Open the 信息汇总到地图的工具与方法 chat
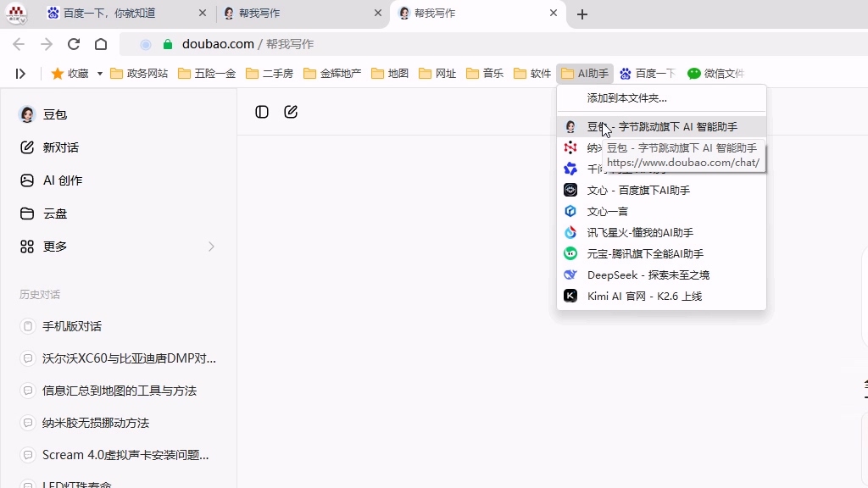The height and width of the screenshot is (488, 868). 118,391
